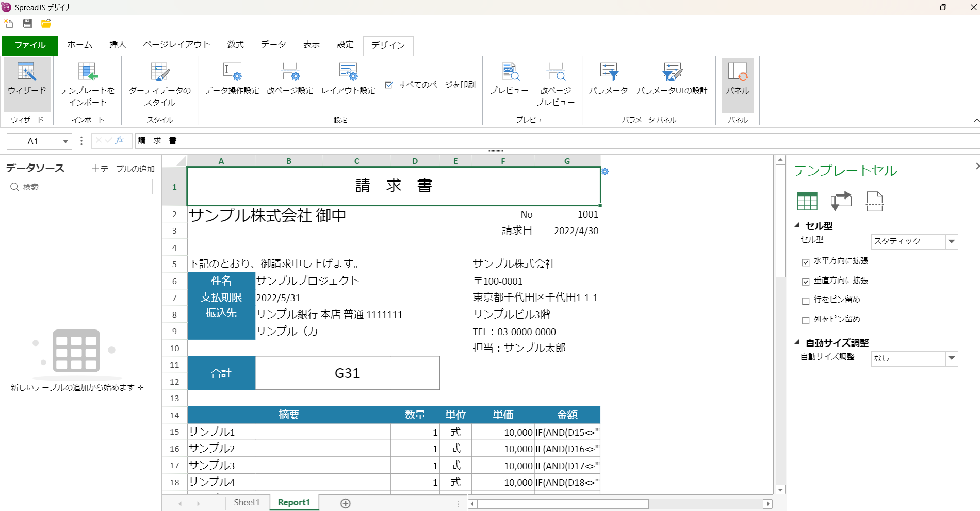Click the open folder icon in quick toolbar

pyautogui.click(x=46, y=23)
